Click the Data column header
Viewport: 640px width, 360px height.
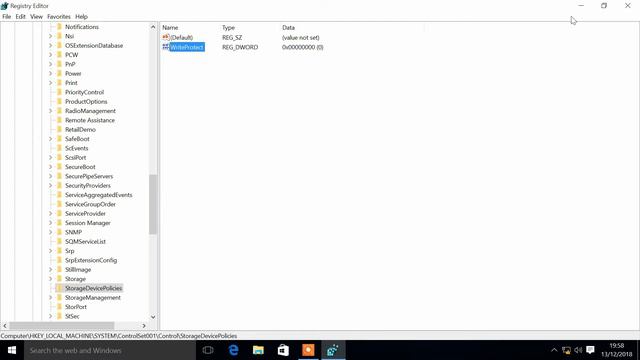(288, 28)
